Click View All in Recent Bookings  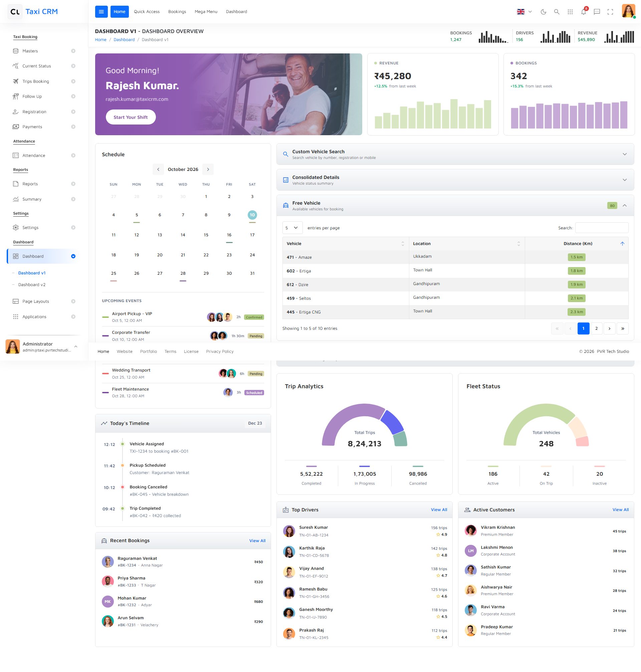tap(257, 540)
